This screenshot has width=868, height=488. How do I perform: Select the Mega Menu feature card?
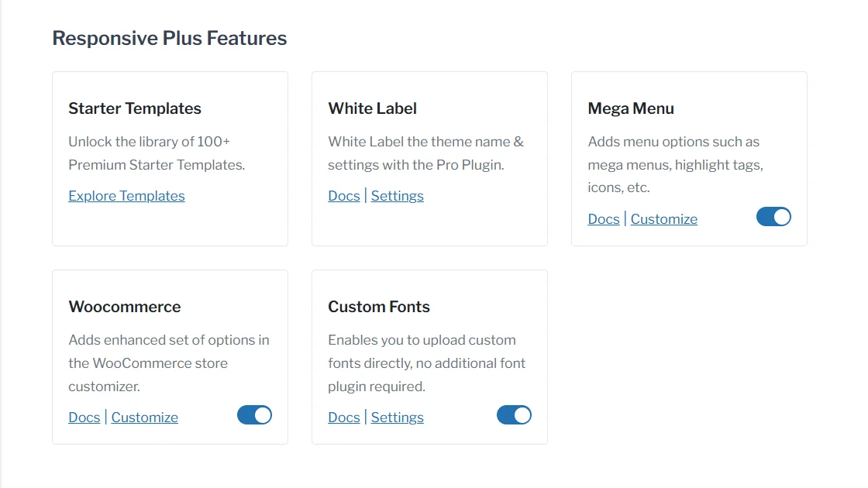(x=689, y=158)
